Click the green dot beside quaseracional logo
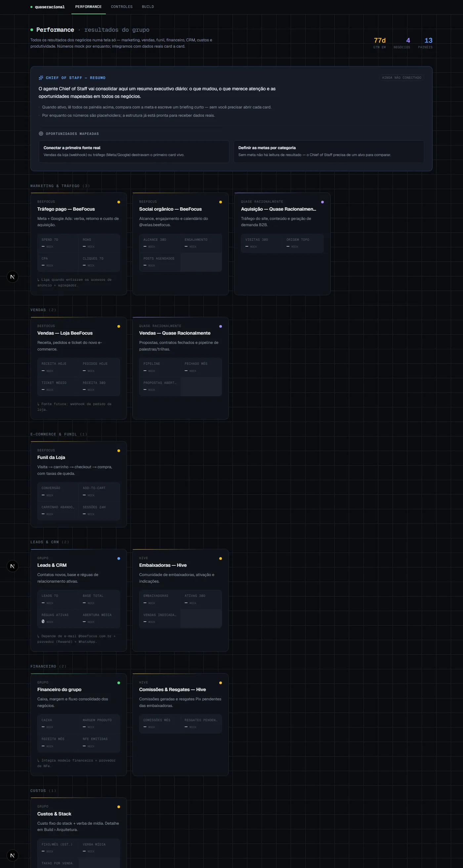The height and width of the screenshot is (868, 463). coord(31,7)
